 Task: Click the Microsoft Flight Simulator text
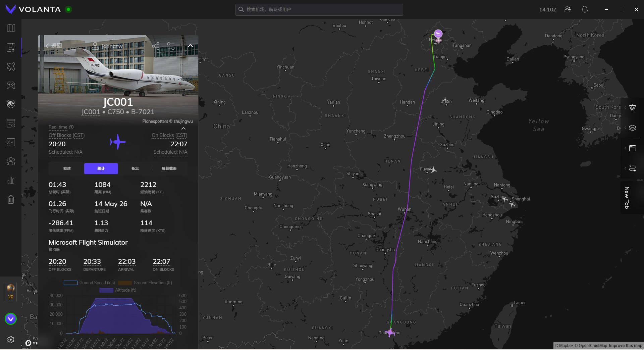click(x=88, y=242)
